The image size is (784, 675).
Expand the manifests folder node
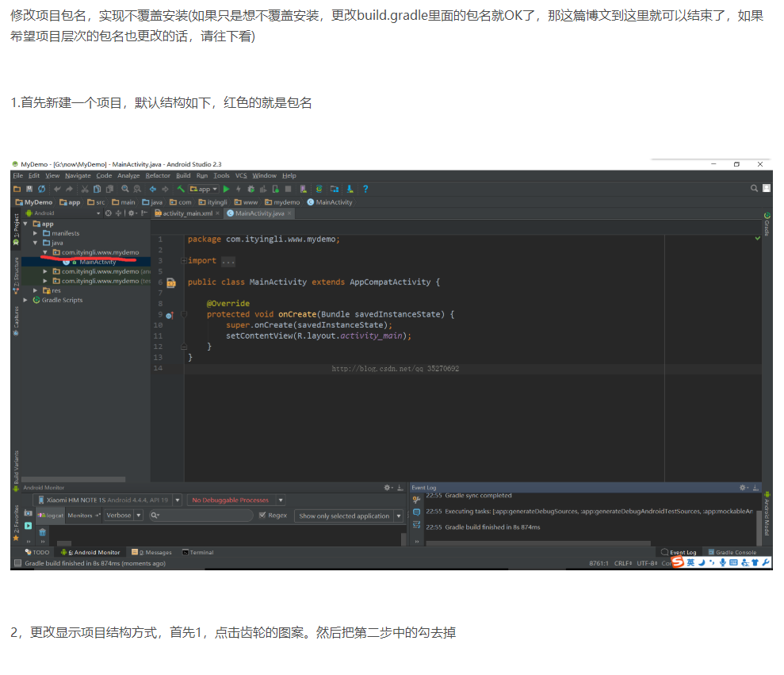click(x=36, y=233)
